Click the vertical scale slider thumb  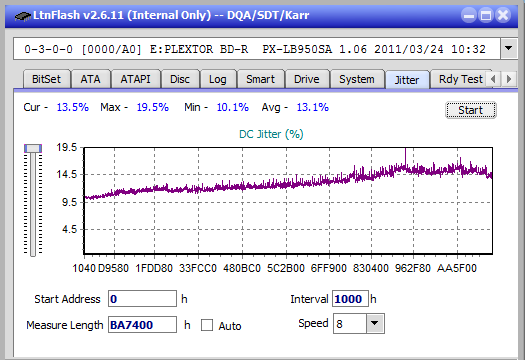pyautogui.click(x=33, y=148)
